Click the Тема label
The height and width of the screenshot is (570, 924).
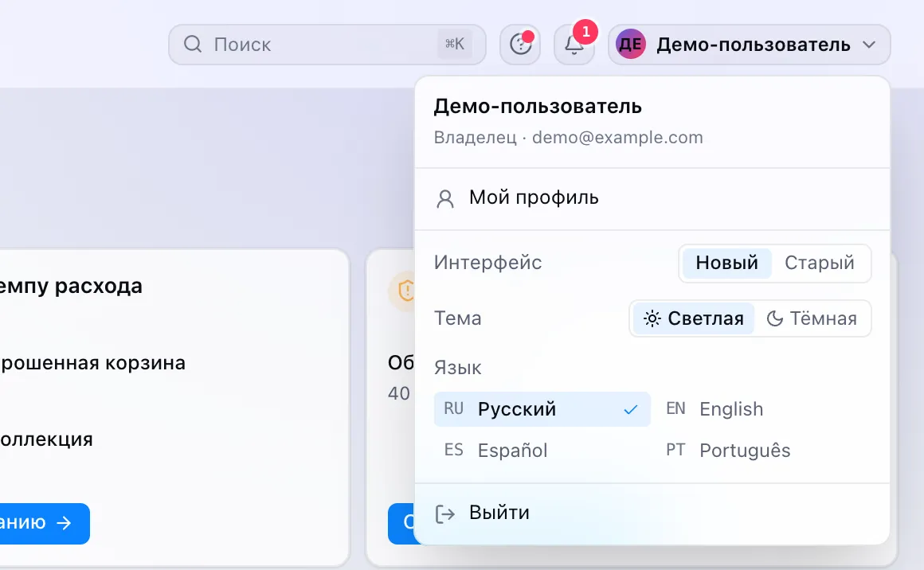(458, 318)
